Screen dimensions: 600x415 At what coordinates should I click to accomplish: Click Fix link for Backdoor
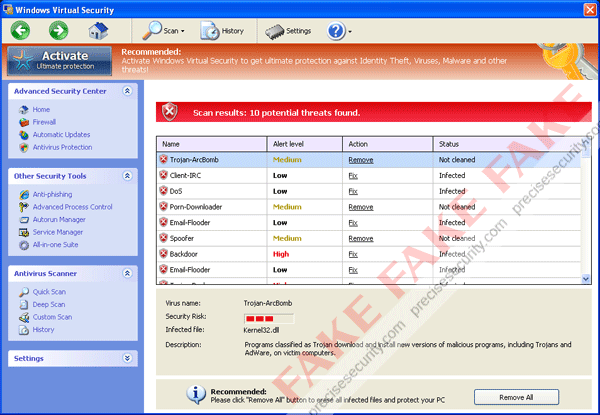point(353,254)
